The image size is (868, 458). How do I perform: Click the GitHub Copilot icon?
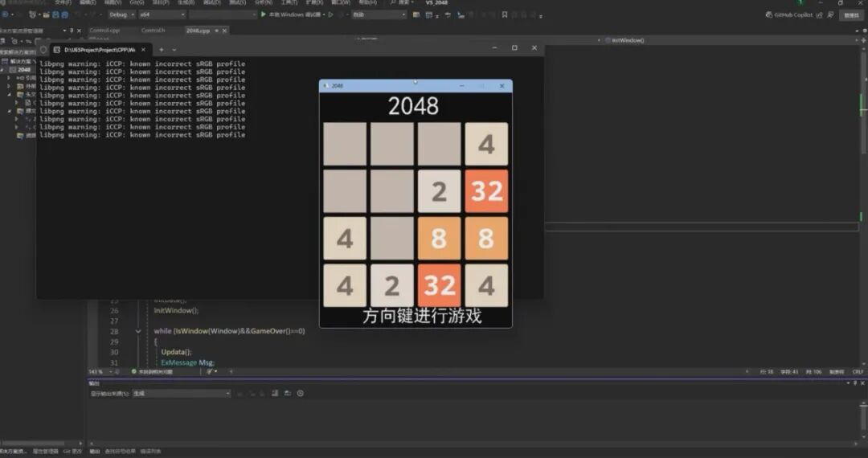[x=769, y=14]
